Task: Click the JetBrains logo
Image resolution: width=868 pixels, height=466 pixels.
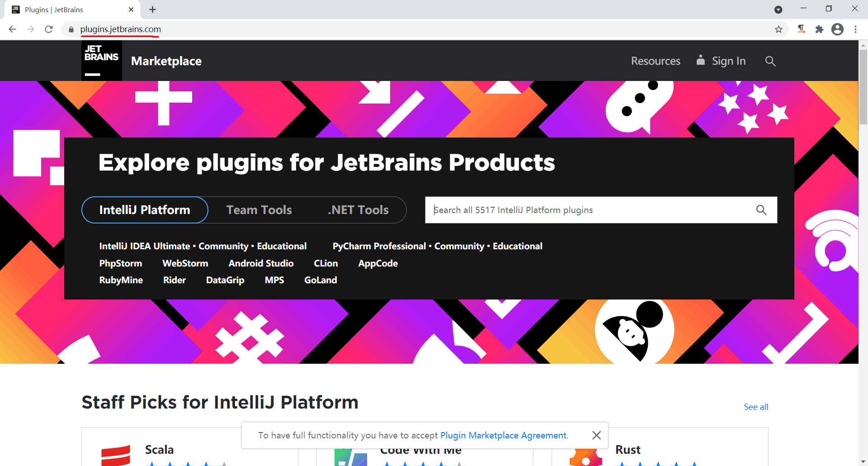Action: (101, 60)
